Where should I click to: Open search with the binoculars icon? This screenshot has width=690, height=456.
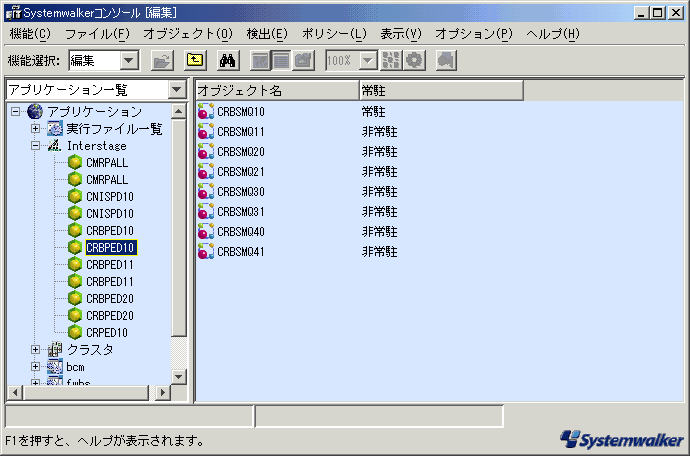click(228, 60)
